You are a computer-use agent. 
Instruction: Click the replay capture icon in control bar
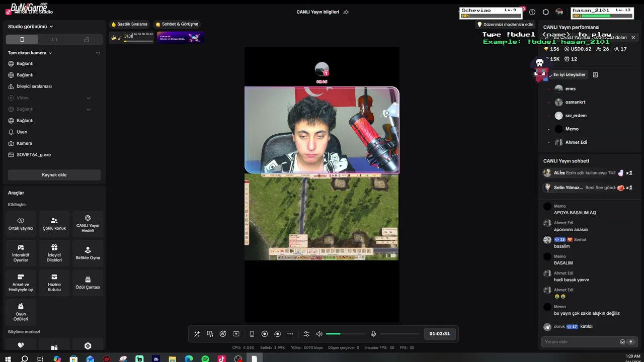[x=277, y=334]
